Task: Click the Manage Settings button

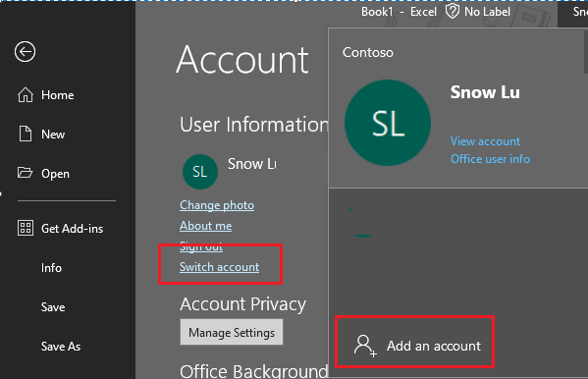Action: (x=232, y=332)
